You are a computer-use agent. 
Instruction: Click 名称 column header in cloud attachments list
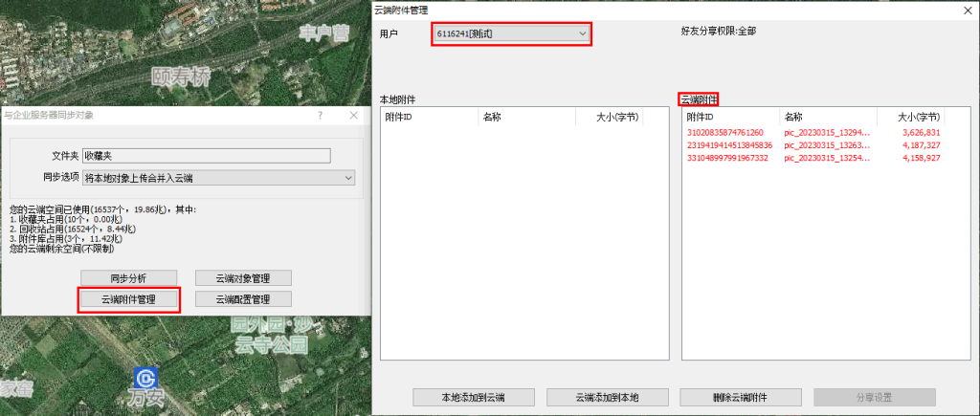828,116
